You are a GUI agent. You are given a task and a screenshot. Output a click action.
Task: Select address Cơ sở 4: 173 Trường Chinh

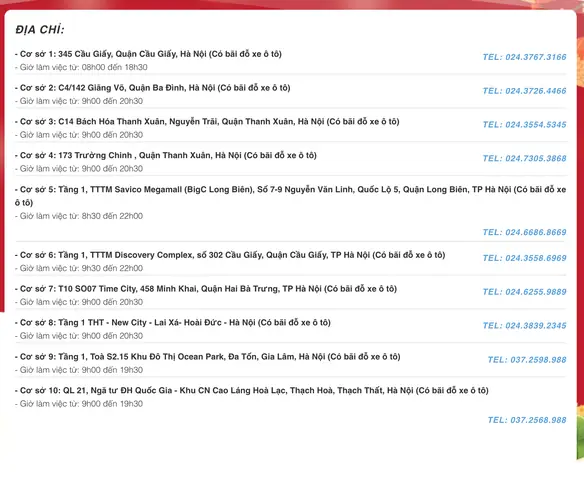[x=166, y=155]
